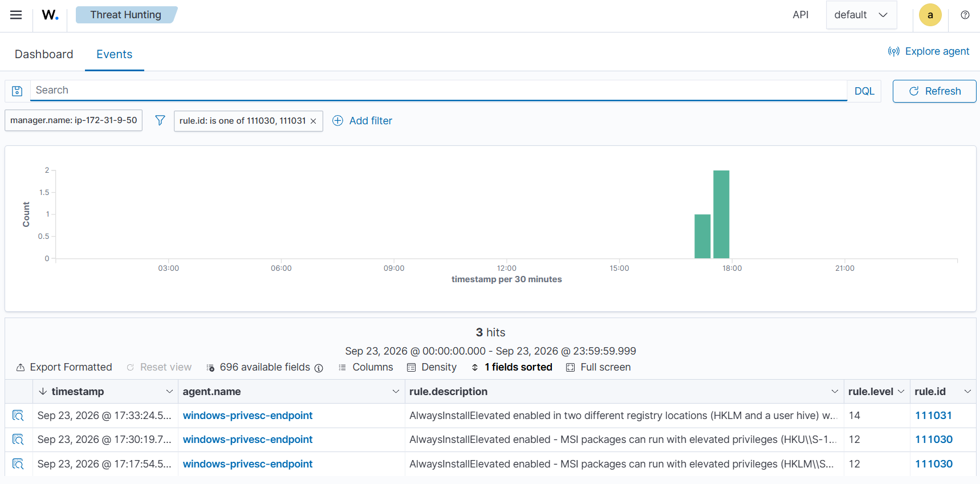
Task: Open windows-privesc-endpoint agent link in first row
Action: pos(247,416)
